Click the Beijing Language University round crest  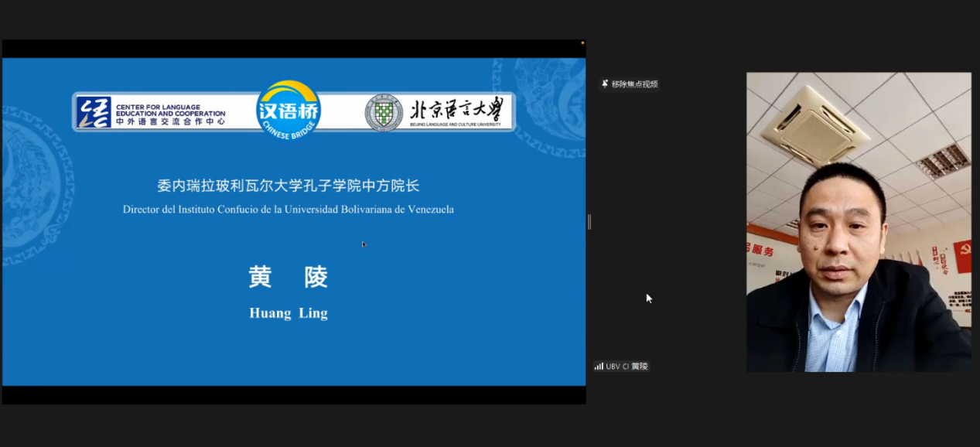click(x=384, y=113)
